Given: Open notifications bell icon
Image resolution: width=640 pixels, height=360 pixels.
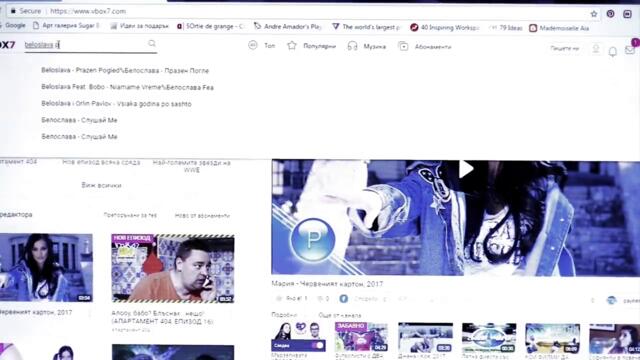Looking at the screenshot, I should tap(613, 51).
